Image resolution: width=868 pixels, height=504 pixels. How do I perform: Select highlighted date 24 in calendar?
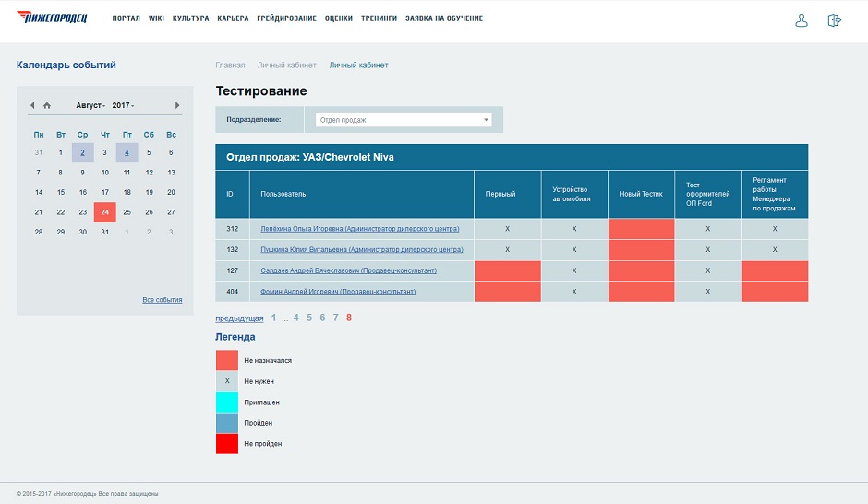click(104, 211)
